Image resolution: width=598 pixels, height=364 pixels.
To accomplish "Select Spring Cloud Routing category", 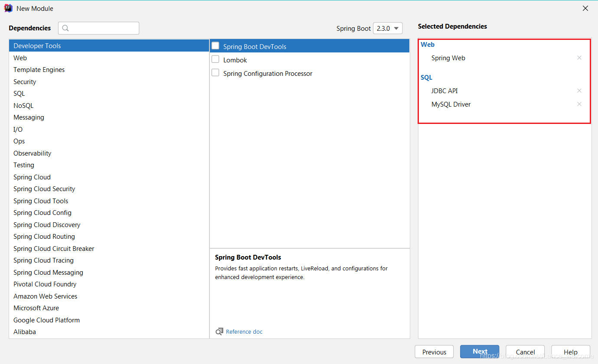I will click(109, 237).
